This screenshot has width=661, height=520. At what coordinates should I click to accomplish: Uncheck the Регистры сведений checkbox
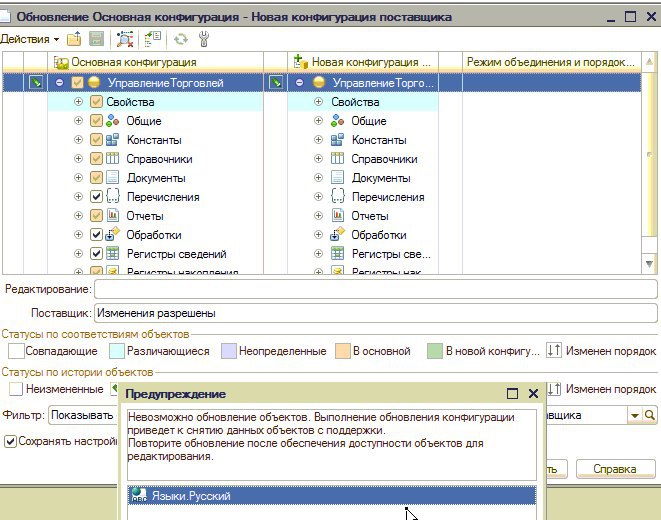tap(96, 253)
